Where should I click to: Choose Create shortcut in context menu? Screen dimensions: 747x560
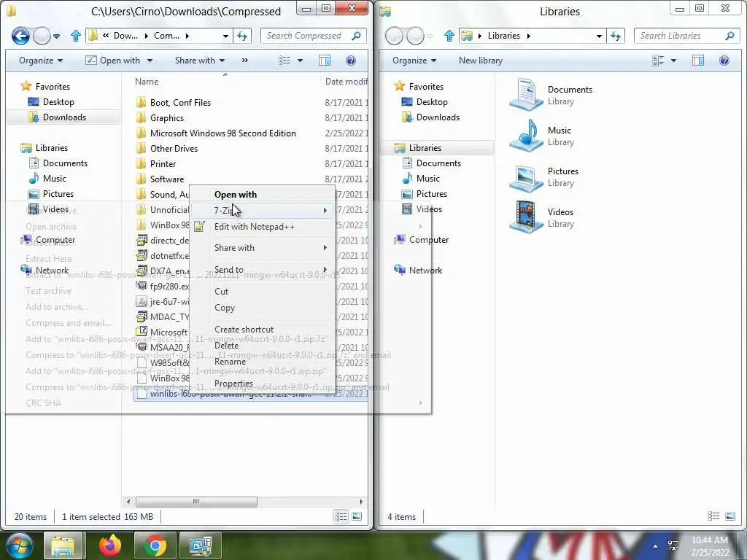click(263, 330)
